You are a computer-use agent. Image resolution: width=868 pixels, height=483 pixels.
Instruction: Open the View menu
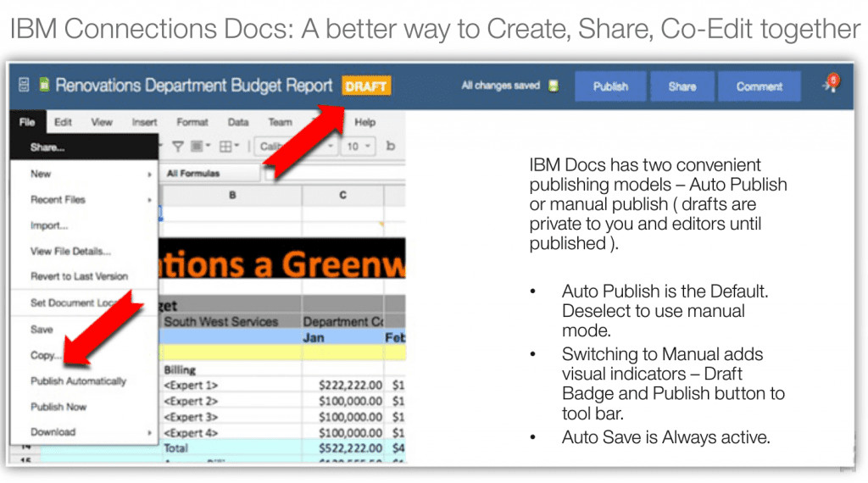102,122
